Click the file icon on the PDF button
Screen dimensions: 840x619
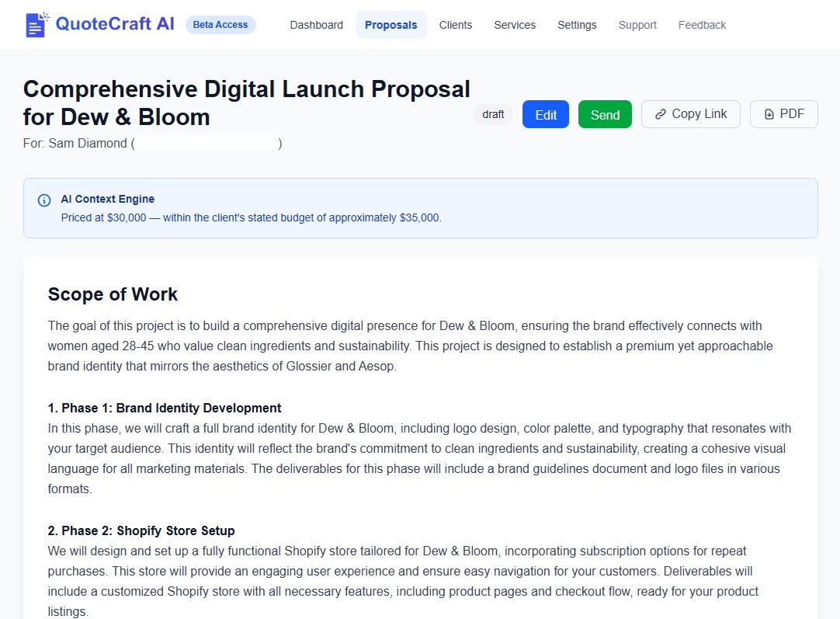coord(769,114)
